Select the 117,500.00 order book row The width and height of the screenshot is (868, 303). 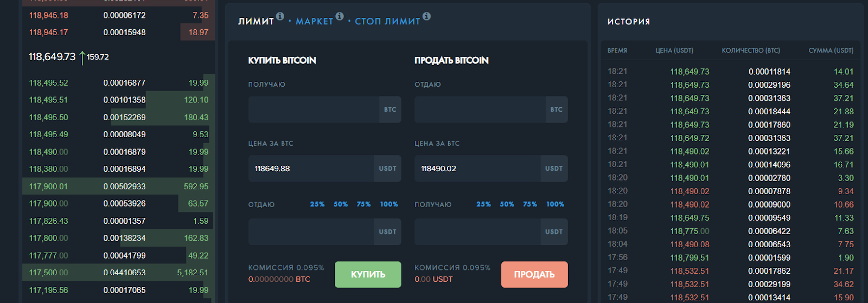pos(118,273)
